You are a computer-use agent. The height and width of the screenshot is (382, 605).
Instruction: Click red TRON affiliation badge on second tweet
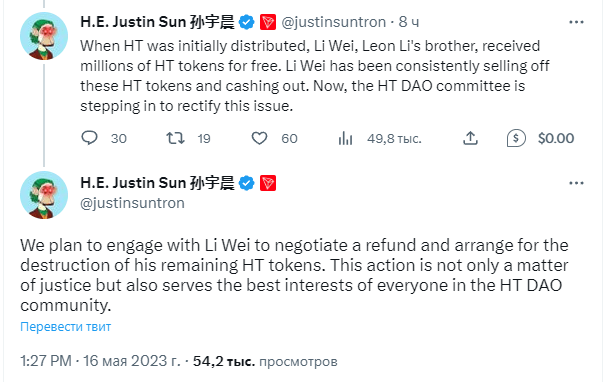(x=268, y=183)
